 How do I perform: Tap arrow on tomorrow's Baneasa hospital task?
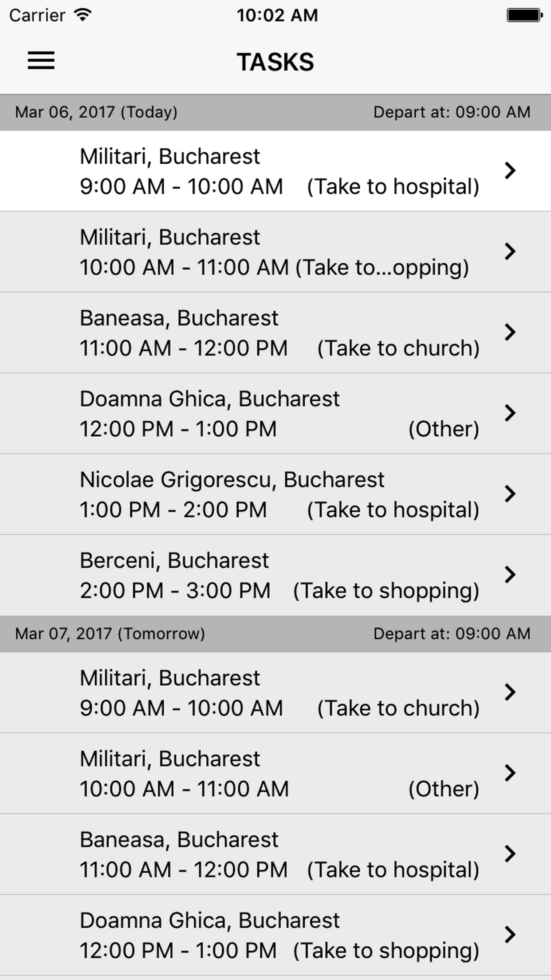510,854
